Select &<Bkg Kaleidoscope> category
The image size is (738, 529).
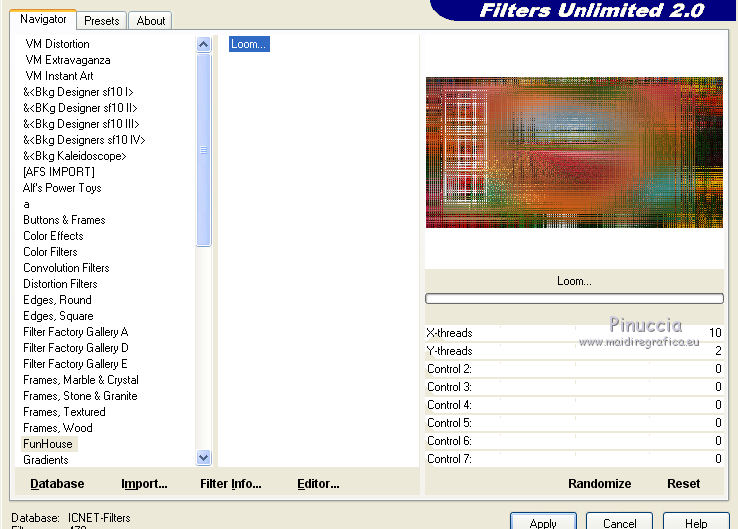[x=74, y=156]
